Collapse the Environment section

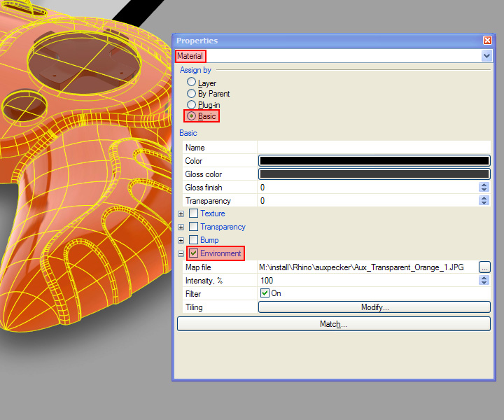[181, 253]
